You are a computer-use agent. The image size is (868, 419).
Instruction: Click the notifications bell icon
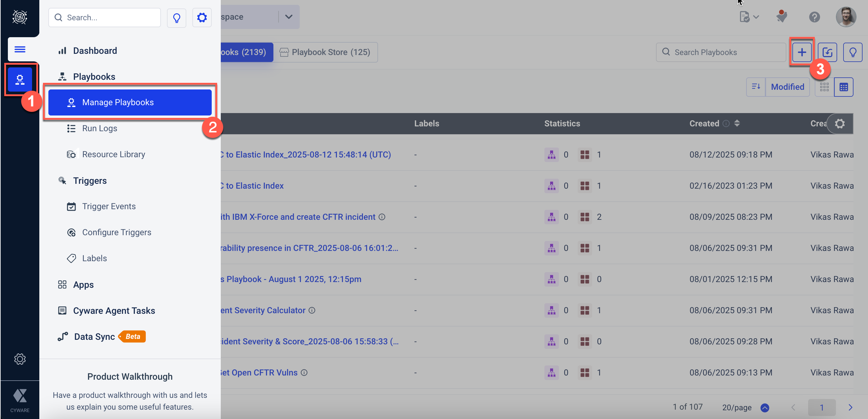782,17
